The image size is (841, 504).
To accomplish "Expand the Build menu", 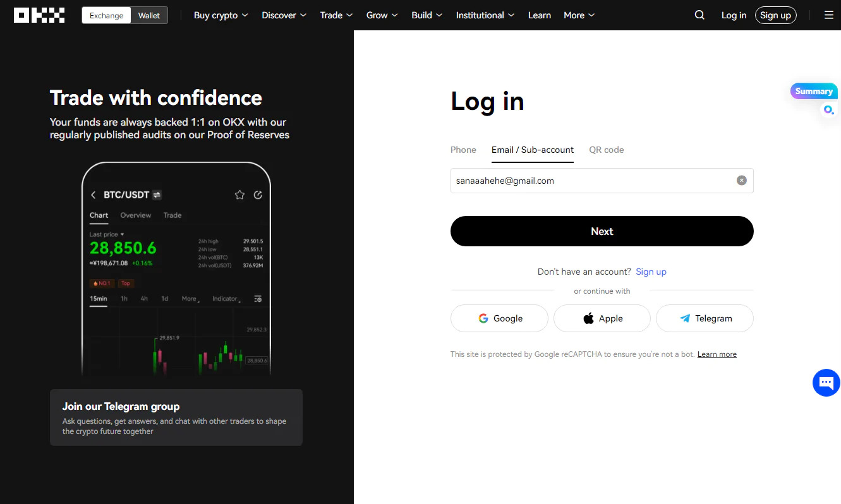I will point(427,15).
